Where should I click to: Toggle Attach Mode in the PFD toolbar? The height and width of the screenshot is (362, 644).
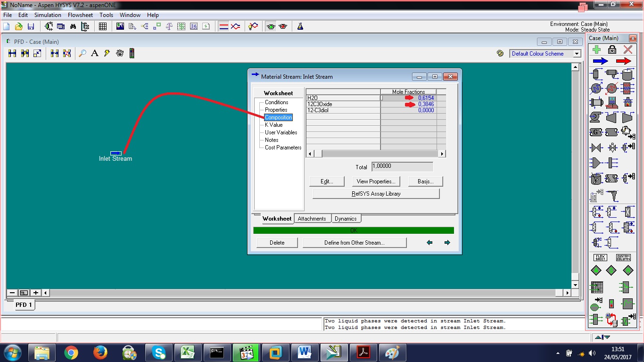pyautogui.click(x=106, y=53)
